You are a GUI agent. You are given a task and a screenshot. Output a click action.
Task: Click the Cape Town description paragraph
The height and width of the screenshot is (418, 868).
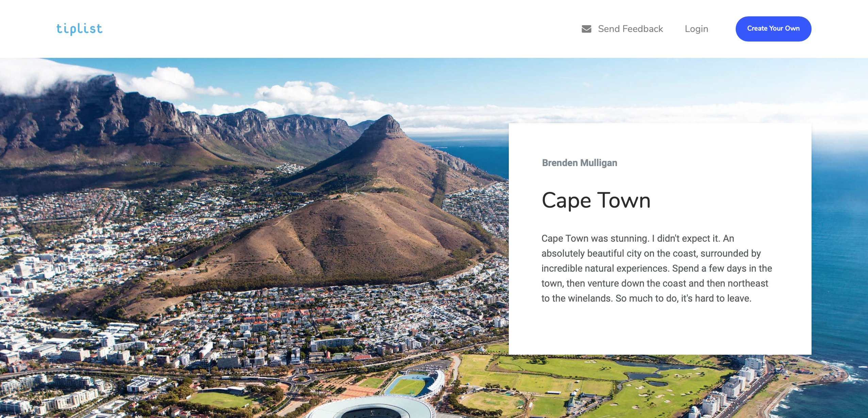coord(656,268)
